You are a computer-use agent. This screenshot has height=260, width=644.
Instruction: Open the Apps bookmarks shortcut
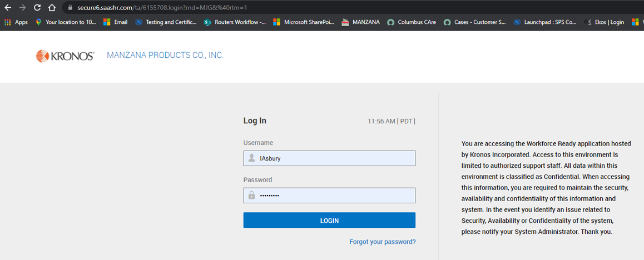click(x=16, y=22)
